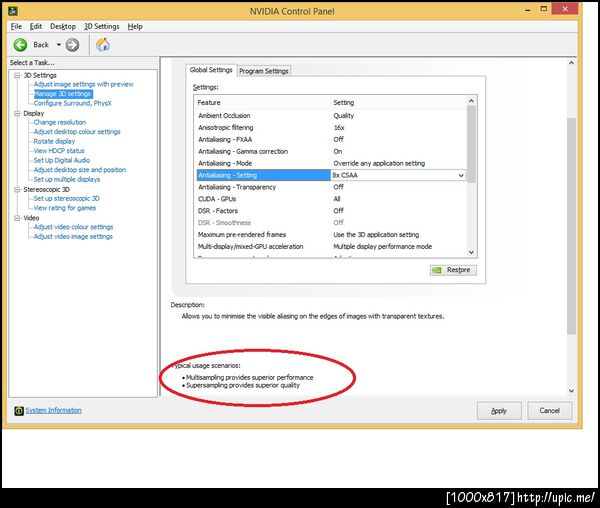The image size is (600, 508).
Task: Click settings list scroll down arrow
Action: coord(471,252)
